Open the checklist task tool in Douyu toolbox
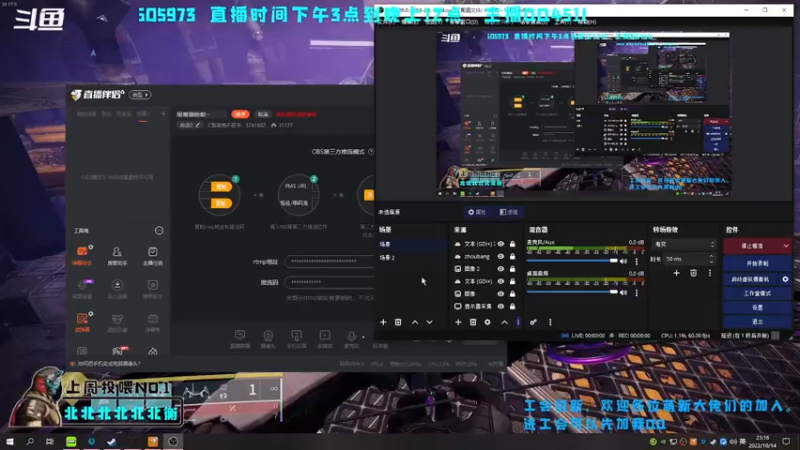The image size is (800, 450). pos(152,255)
